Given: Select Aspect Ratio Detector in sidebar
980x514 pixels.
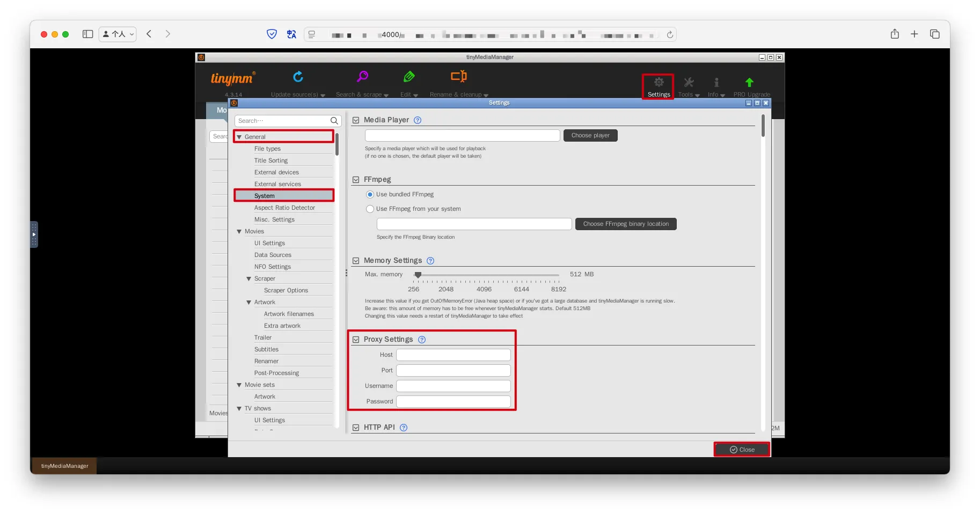Looking at the screenshot, I should click(284, 208).
